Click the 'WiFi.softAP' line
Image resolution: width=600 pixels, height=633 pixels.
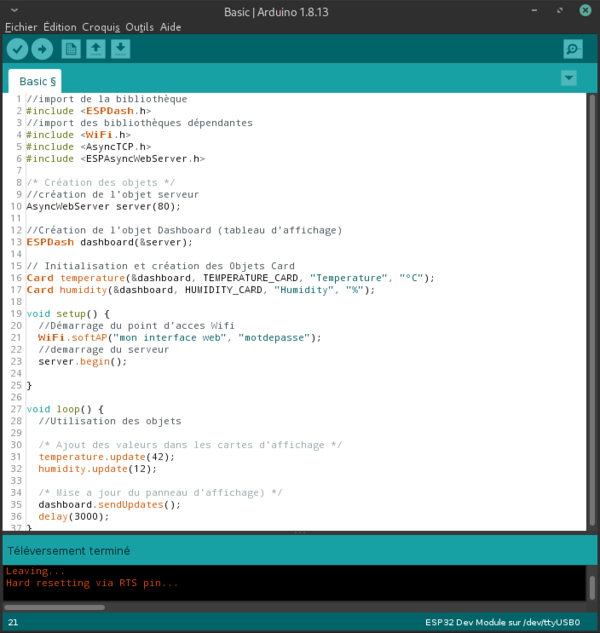click(x=180, y=338)
